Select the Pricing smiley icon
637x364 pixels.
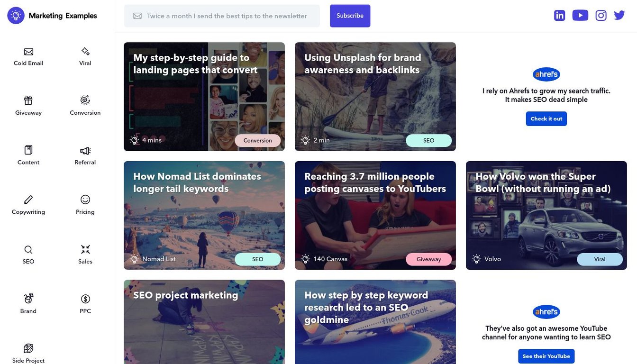coord(85,200)
